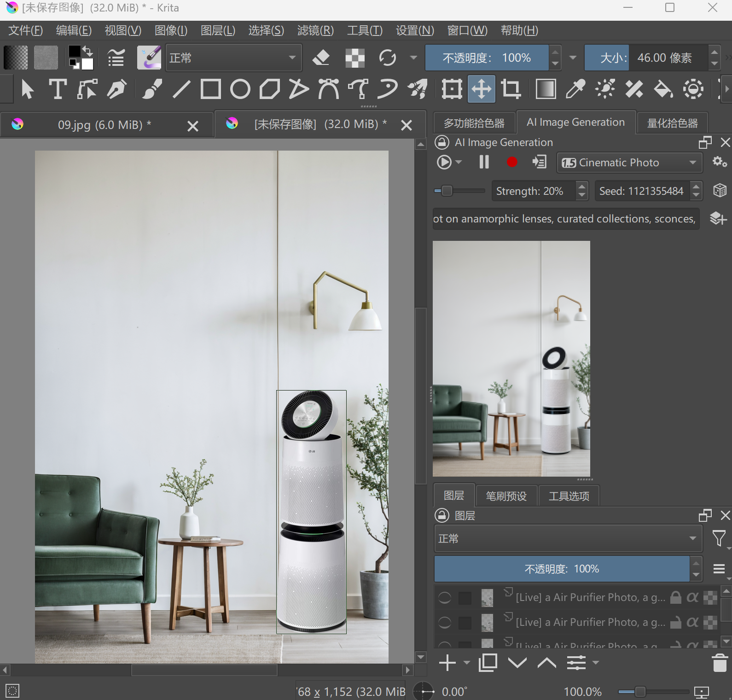Open the brush preset chooser
732x700 pixels.
[149, 58]
